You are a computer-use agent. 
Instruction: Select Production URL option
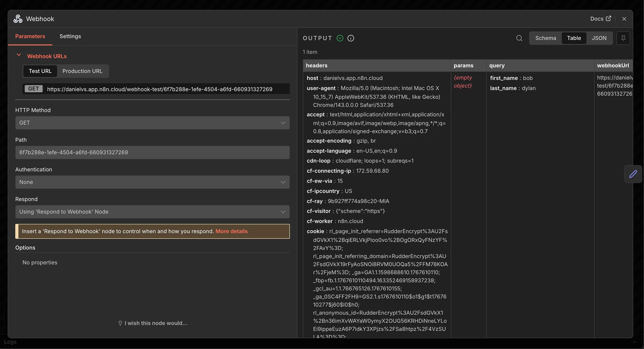[x=82, y=71]
